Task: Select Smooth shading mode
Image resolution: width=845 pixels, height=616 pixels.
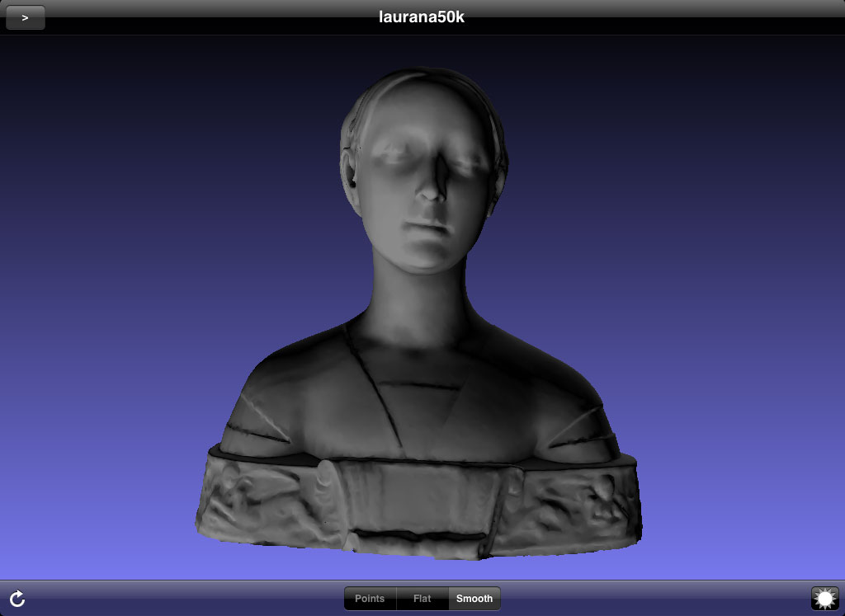Action: point(474,598)
